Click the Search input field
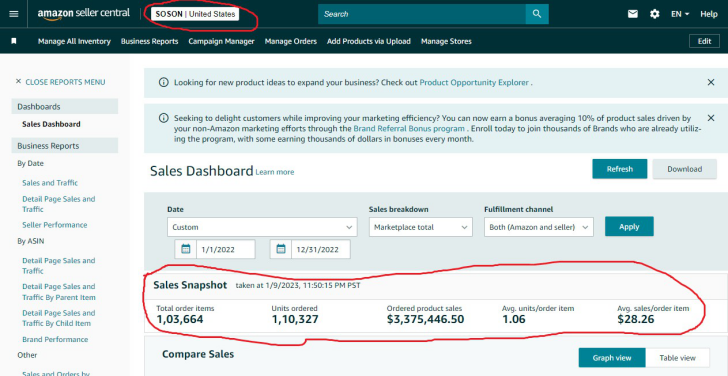The image size is (728, 376). coord(422,14)
